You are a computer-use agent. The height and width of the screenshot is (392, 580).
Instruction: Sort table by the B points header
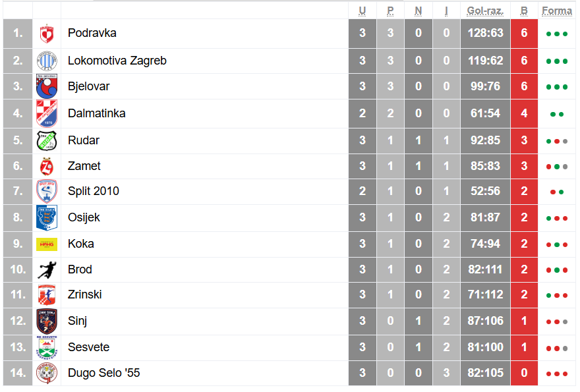click(x=524, y=11)
